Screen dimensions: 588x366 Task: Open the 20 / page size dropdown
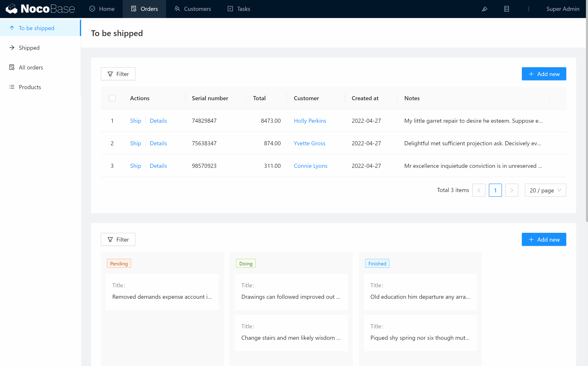pyautogui.click(x=545, y=190)
